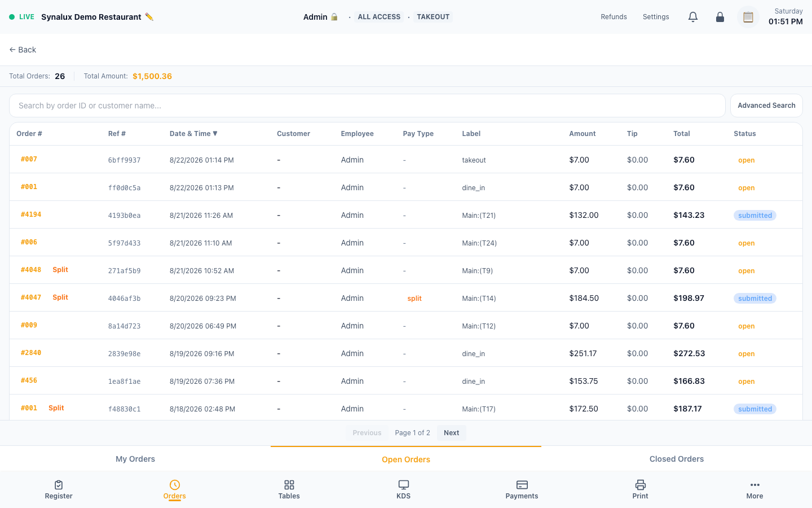Click the orange split pay type label
The image size is (812, 508).
(414, 299)
